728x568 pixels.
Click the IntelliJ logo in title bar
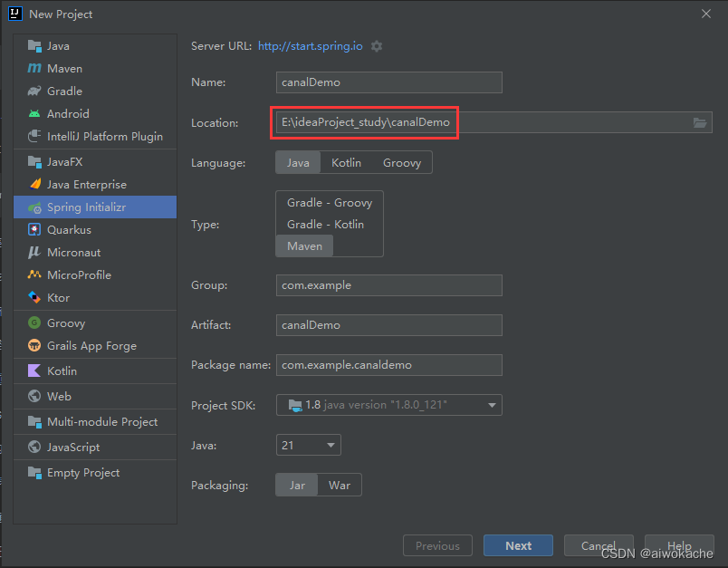pyautogui.click(x=15, y=14)
